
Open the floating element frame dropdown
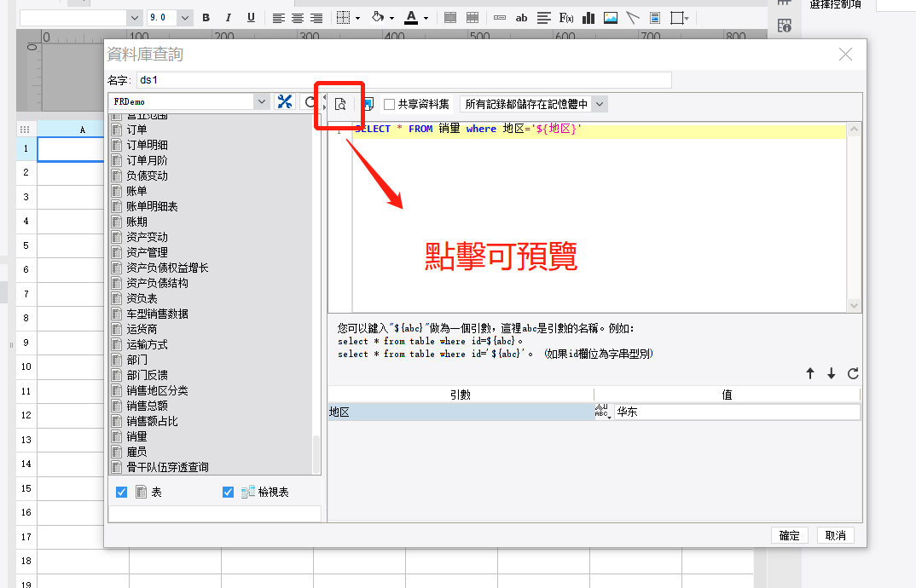point(687,19)
